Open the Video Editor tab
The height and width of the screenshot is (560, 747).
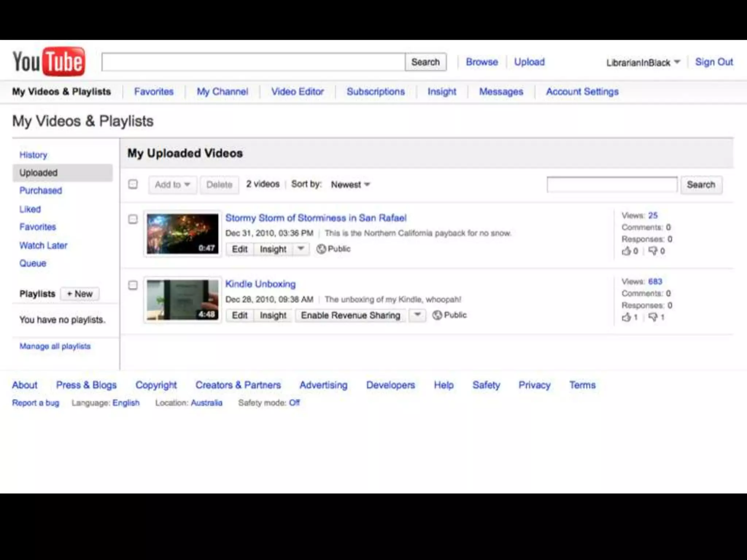pos(297,92)
